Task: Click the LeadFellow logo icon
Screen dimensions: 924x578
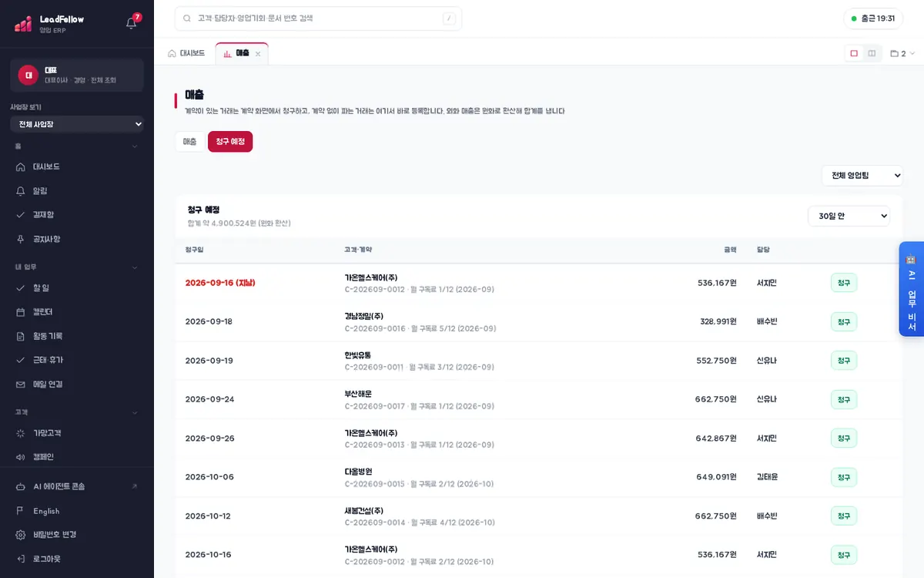Action: pos(23,24)
